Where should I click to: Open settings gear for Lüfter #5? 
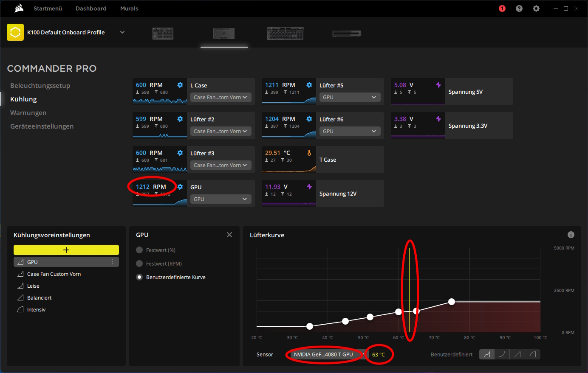[309, 85]
